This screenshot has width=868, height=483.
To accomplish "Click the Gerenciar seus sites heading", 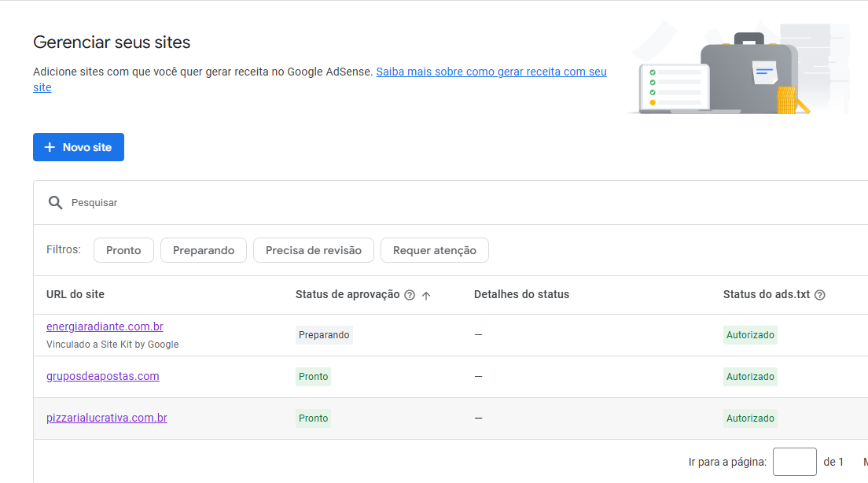I will pyautogui.click(x=112, y=42).
